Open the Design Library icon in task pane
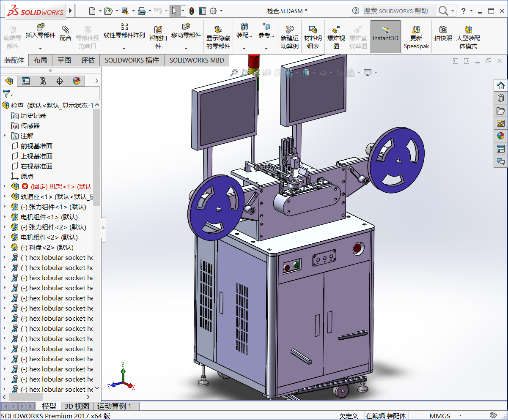This screenshot has height=420, width=508. pos(501,98)
